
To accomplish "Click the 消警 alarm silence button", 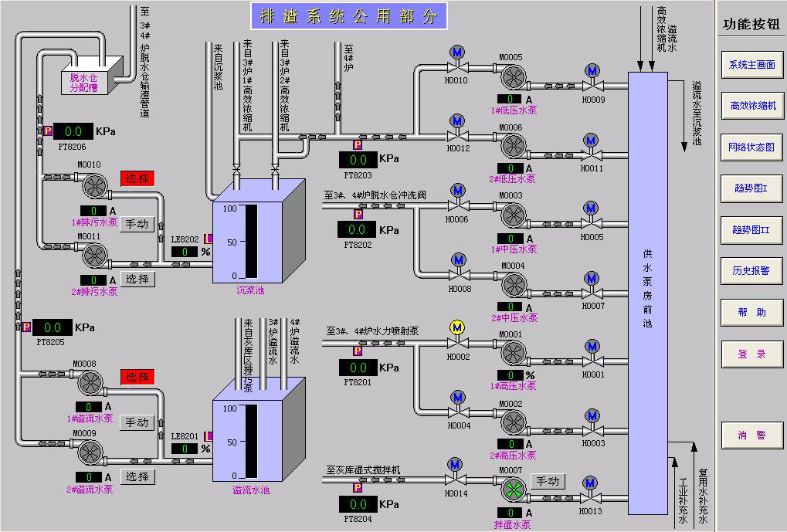I will pos(752,435).
